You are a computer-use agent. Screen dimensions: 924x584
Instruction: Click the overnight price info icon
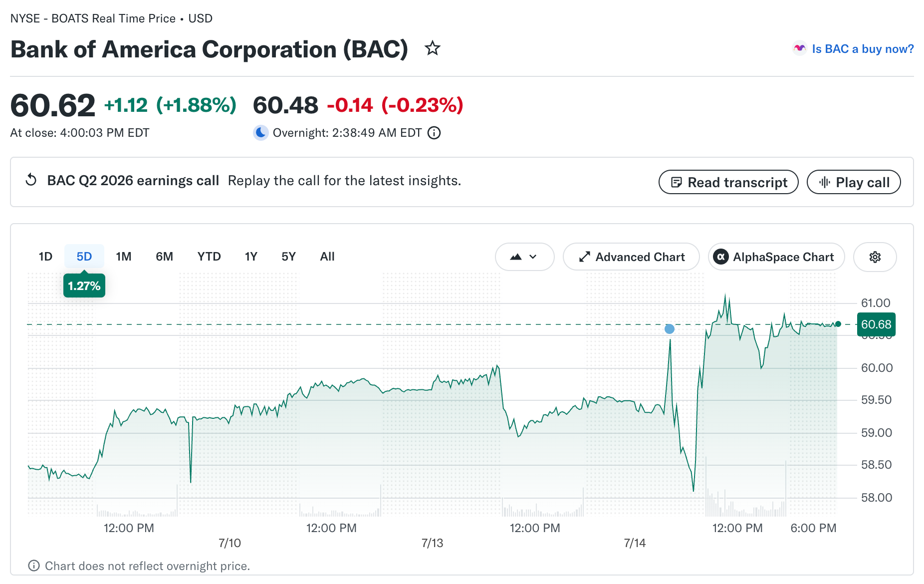(434, 133)
